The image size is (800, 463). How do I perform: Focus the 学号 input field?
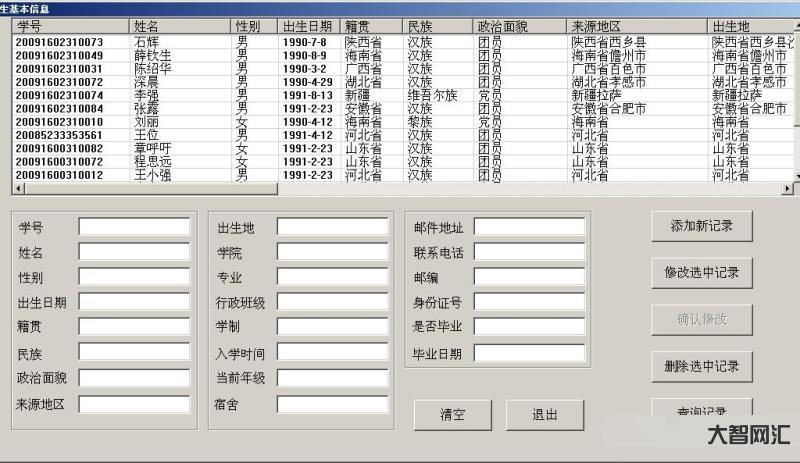[x=134, y=227]
